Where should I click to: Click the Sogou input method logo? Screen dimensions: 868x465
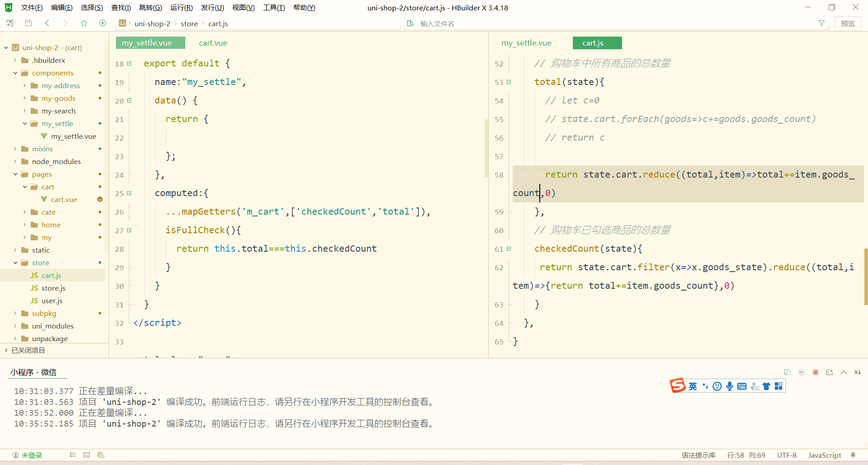click(677, 385)
